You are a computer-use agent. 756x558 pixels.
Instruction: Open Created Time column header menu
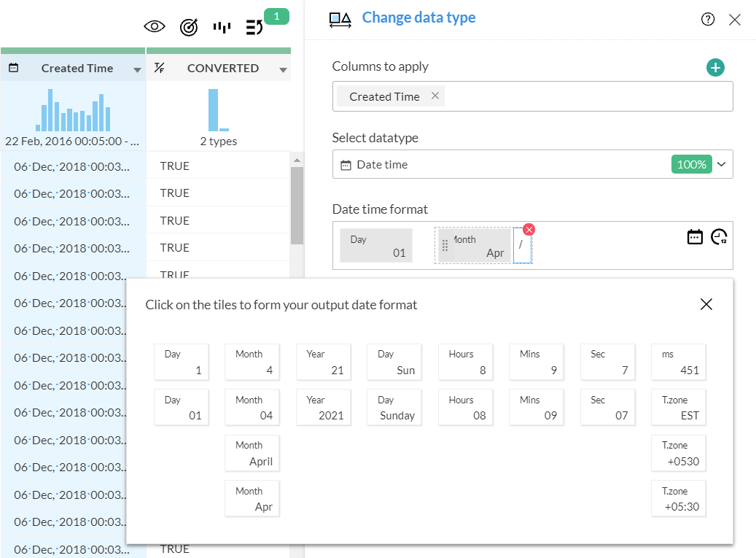(137, 69)
